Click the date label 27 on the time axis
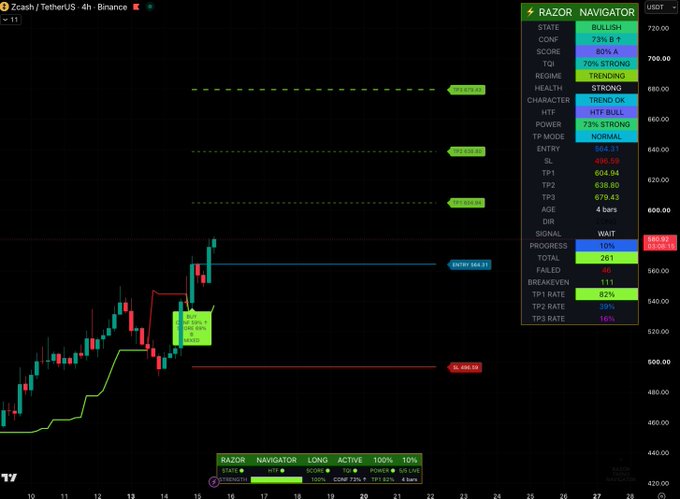680x499 pixels. (x=597, y=496)
